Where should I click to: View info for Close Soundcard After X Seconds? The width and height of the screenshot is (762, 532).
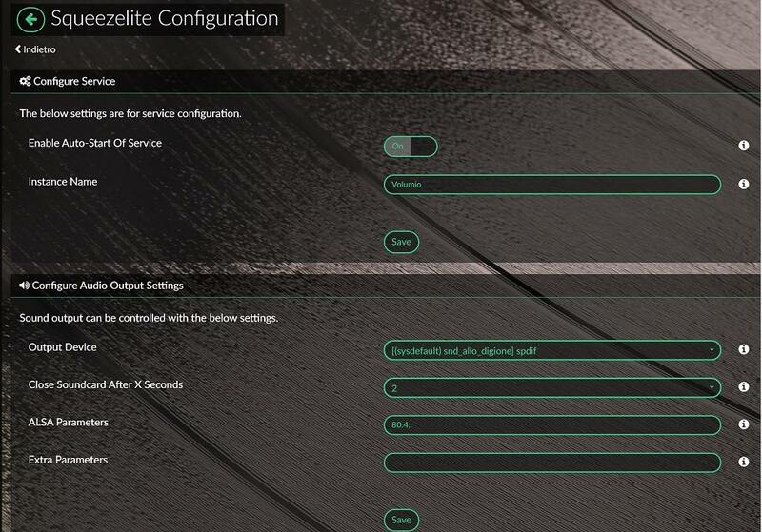click(x=744, y=387)
